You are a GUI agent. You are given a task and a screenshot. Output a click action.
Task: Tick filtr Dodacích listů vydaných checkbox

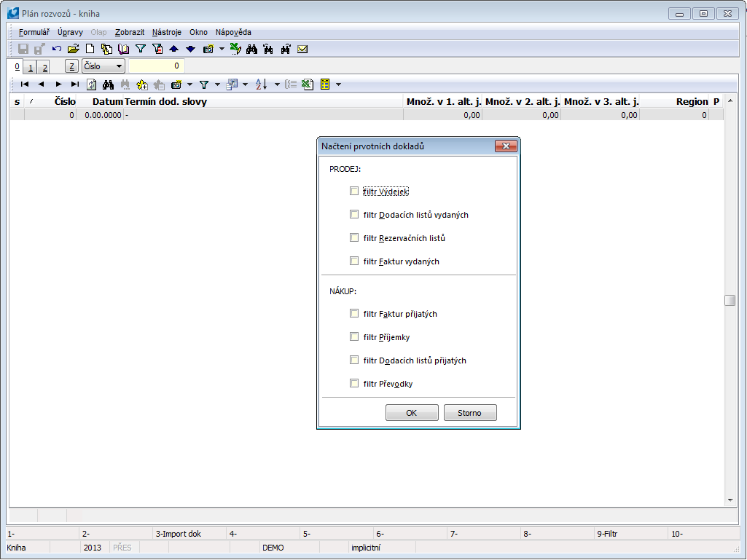point(354,214)
